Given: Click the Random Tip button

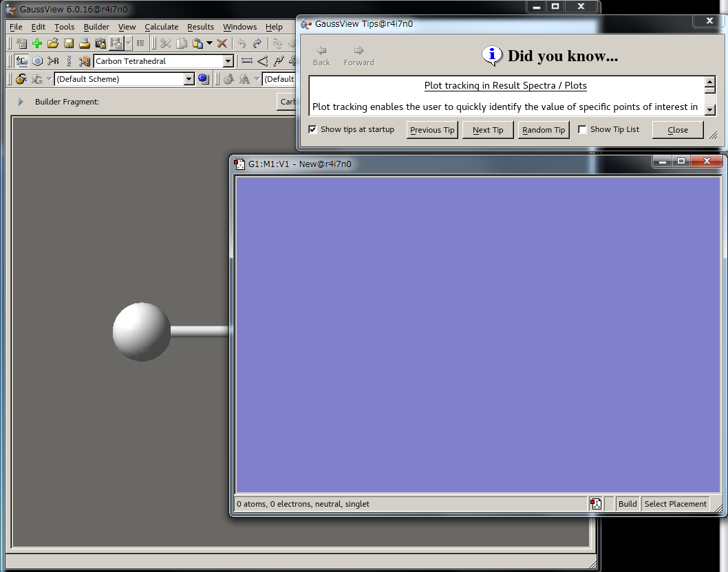Looking at the screenshot, I should [544, 130].
